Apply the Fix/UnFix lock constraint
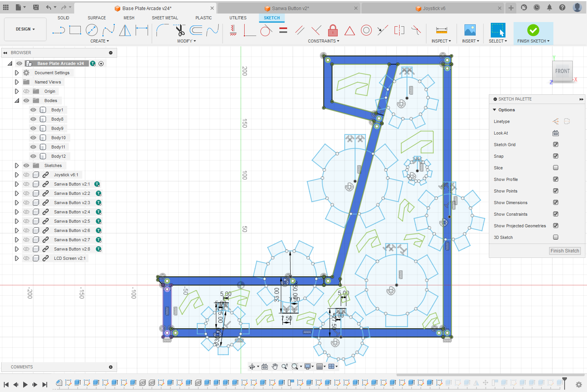The height and width of the screenshot is (392, 587). coord(333,30)
